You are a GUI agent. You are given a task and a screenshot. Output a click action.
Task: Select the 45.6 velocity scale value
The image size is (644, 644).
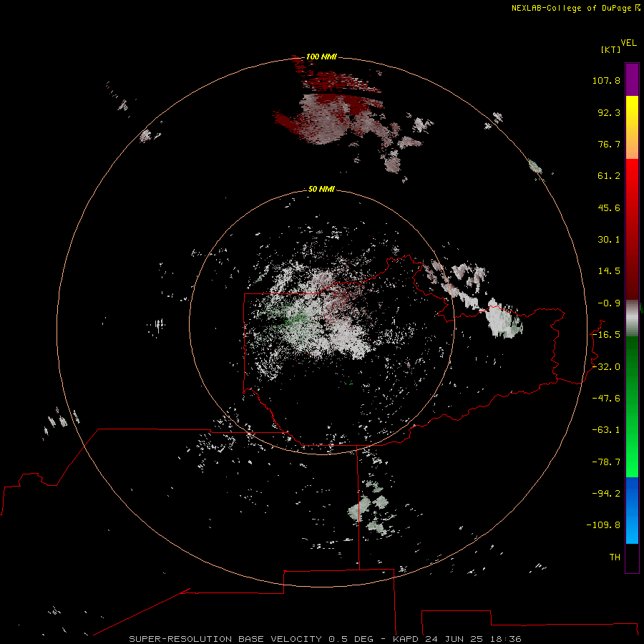pos(609,208)
